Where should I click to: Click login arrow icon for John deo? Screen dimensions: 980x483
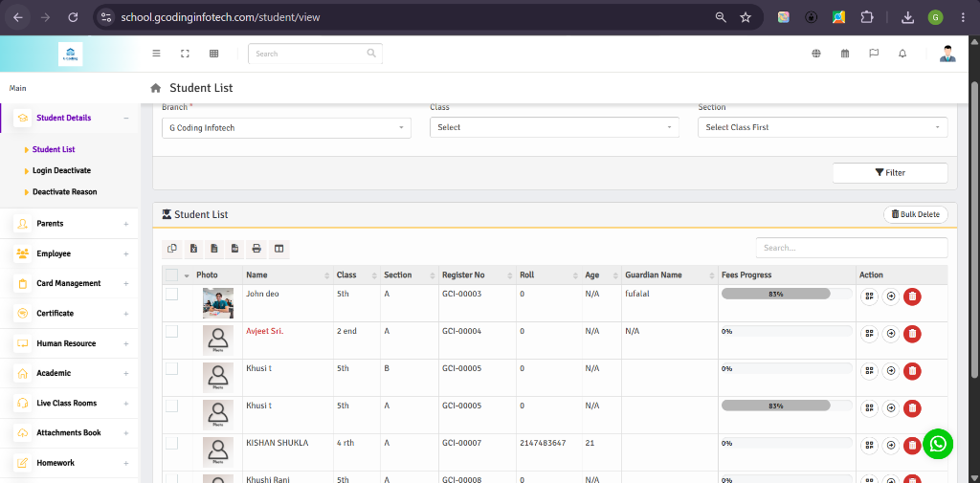click(x=891, y=296)
